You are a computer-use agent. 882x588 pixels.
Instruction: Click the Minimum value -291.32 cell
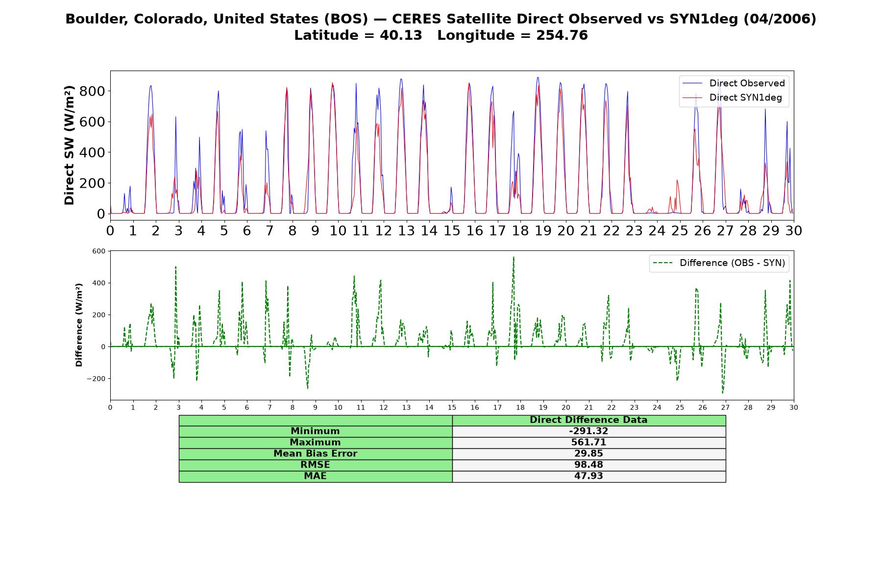588,431
